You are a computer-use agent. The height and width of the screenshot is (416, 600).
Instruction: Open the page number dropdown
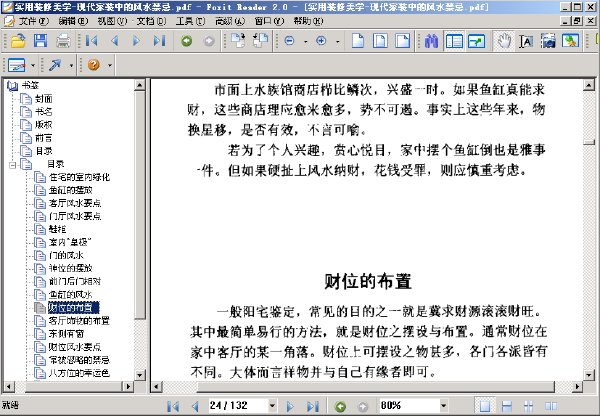(272, 405)
